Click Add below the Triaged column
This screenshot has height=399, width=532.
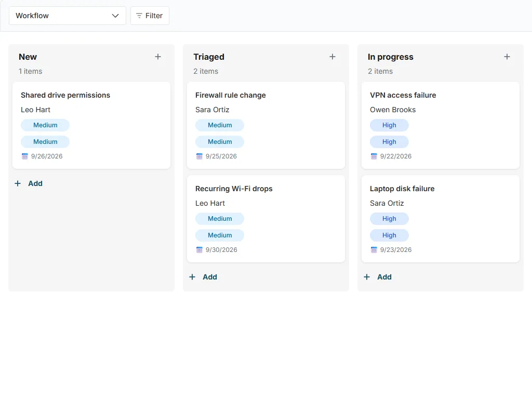click(203, 277)
